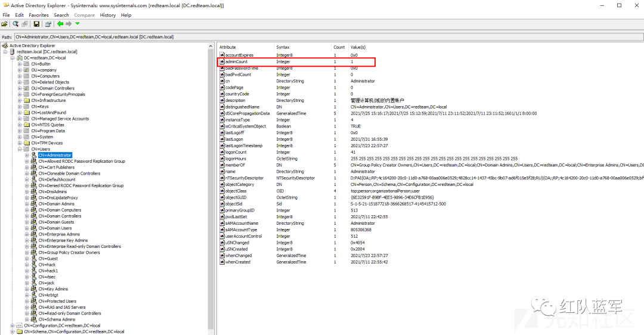The height and width of the screenshot is (335, 644).
Task: Click the CN=Guest user icon
Action: (x=33, y=259)
